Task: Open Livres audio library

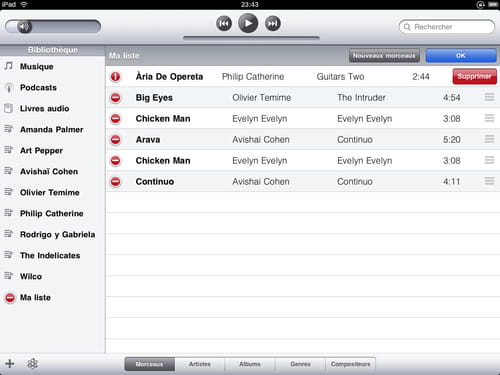Action: (x=52, y=109)
